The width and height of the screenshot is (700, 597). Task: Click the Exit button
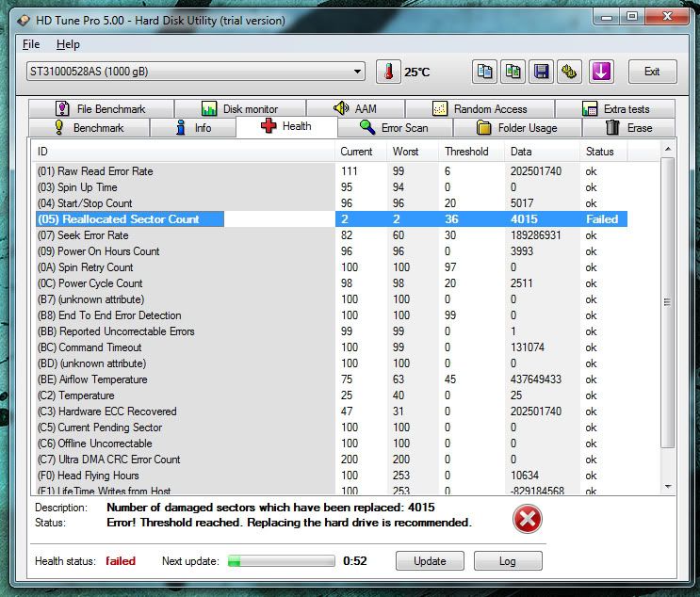(651, 72)
